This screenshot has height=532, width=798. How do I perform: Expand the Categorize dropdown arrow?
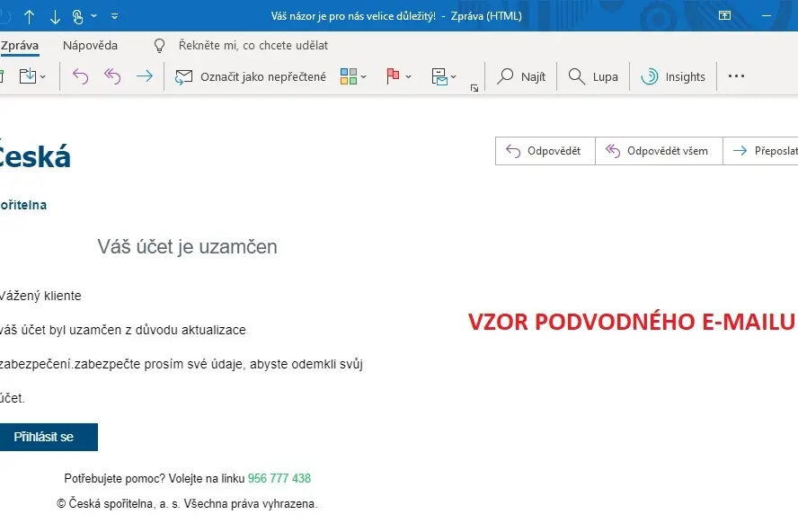coord(363,77)
